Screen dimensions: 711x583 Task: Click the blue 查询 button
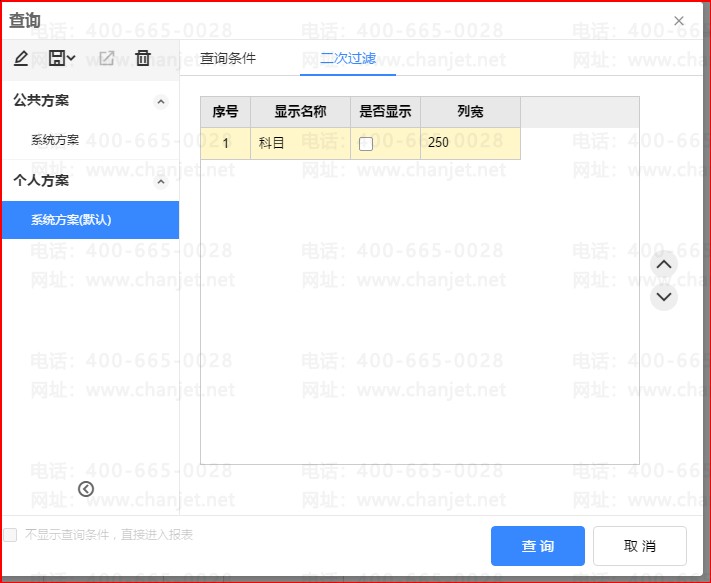(537, 546)
